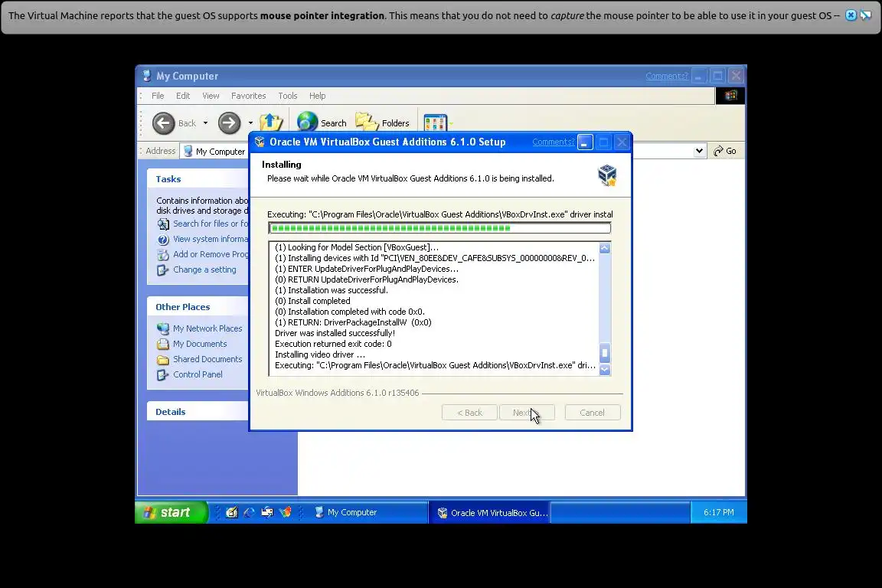Click the Back button in Guest Additions Setup
The height and width of the screenshot is (588, 882).
coord(469,413)
